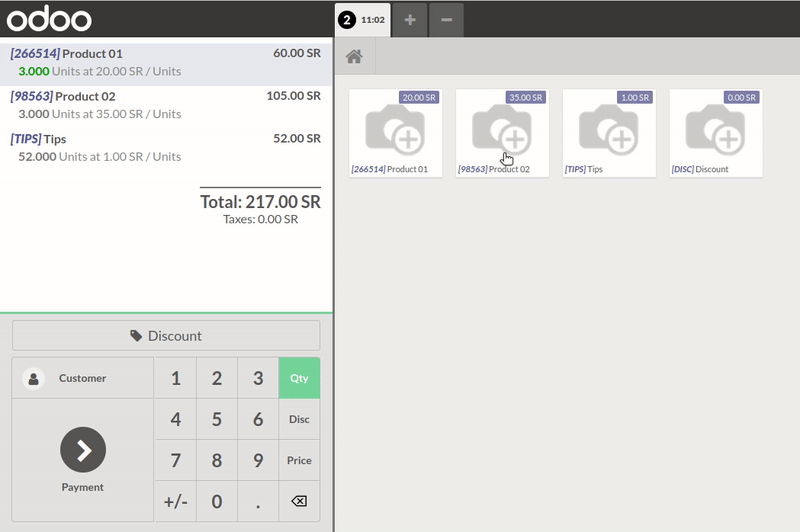Click the Taxes: 0.00 SR text

pos(260,219)
